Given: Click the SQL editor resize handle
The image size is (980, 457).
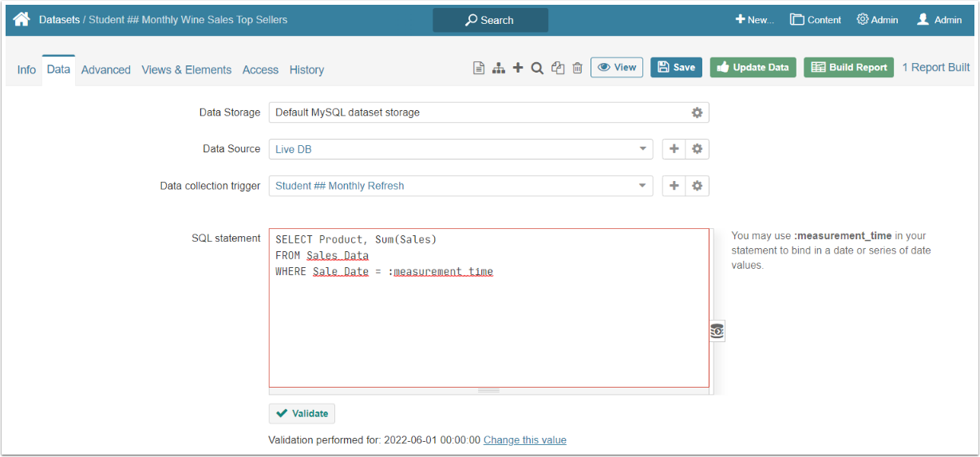Looking at the screenshot, I should (x=488, y=391).
